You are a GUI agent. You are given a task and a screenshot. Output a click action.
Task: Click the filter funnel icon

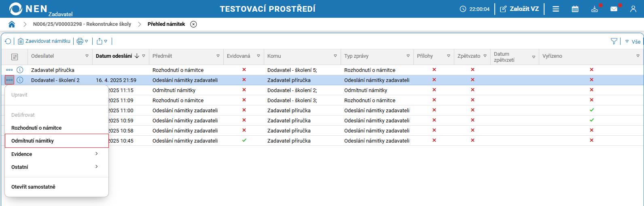click(x=614, y=41)
